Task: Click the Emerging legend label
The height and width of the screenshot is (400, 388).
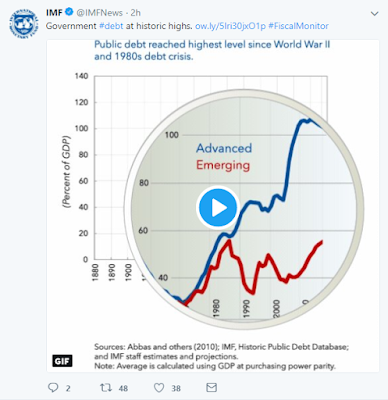Action: click(x=223, y=166)
